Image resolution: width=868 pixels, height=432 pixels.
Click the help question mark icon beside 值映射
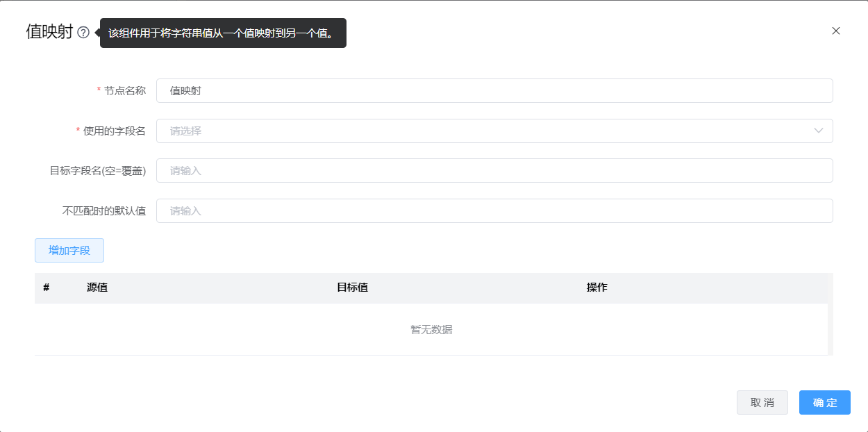coord(83,33)
